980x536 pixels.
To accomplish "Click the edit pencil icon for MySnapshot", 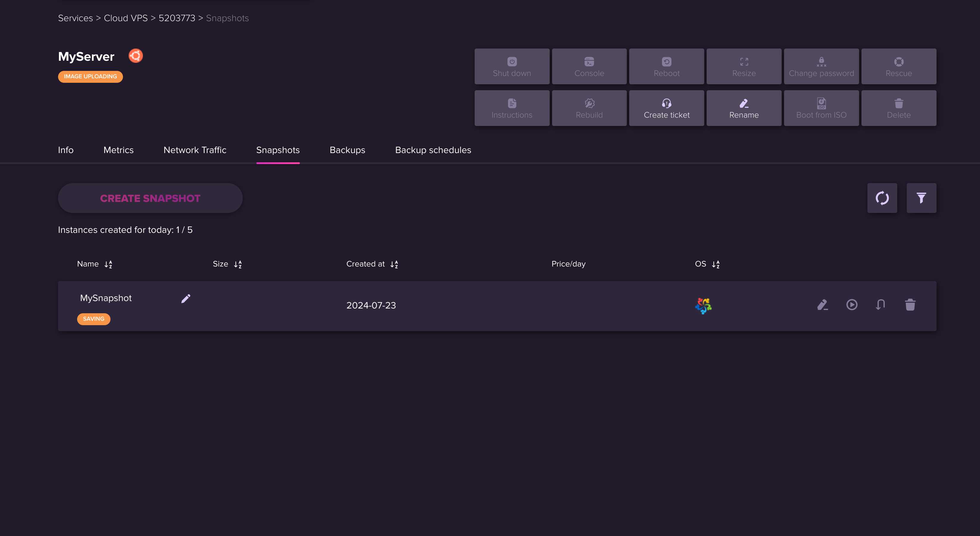I will (186, 298).
